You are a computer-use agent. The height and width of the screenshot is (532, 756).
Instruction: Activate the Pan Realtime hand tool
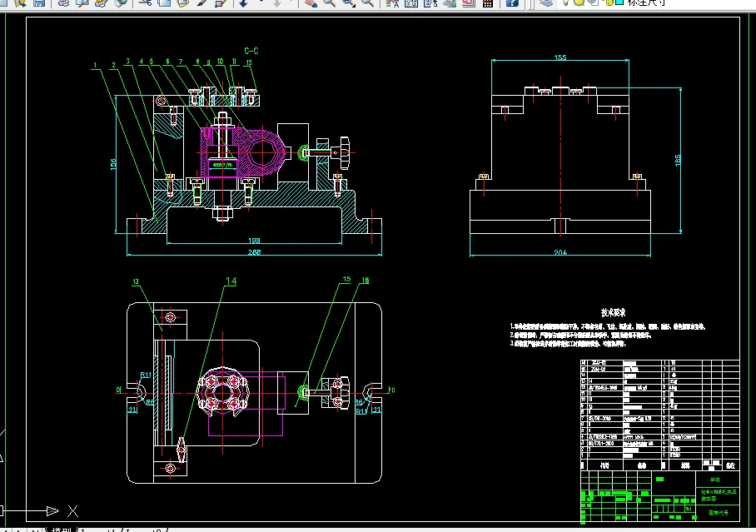311,2
